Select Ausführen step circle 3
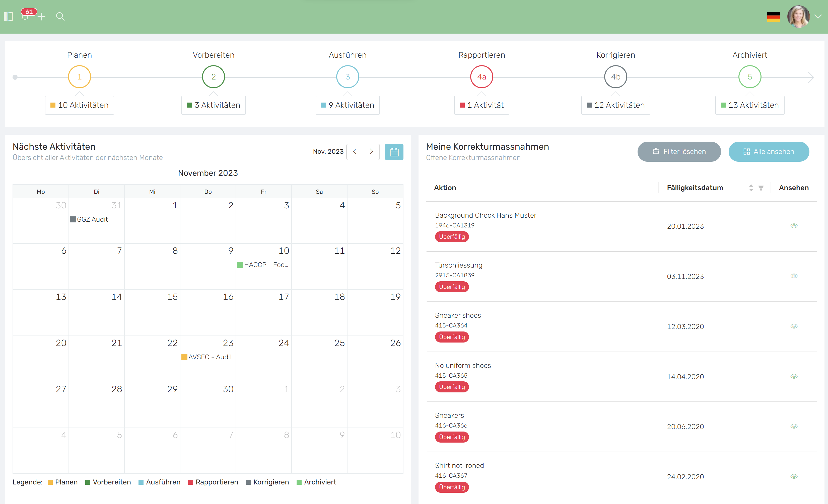The height and width of the screenshot is (504, 828). click(348, 77)
